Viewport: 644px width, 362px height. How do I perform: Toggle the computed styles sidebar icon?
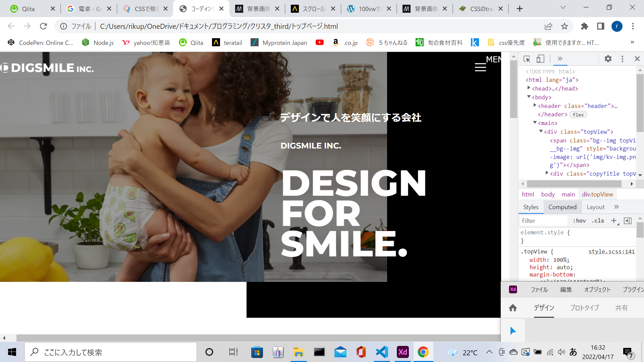[x=628, y=221]
